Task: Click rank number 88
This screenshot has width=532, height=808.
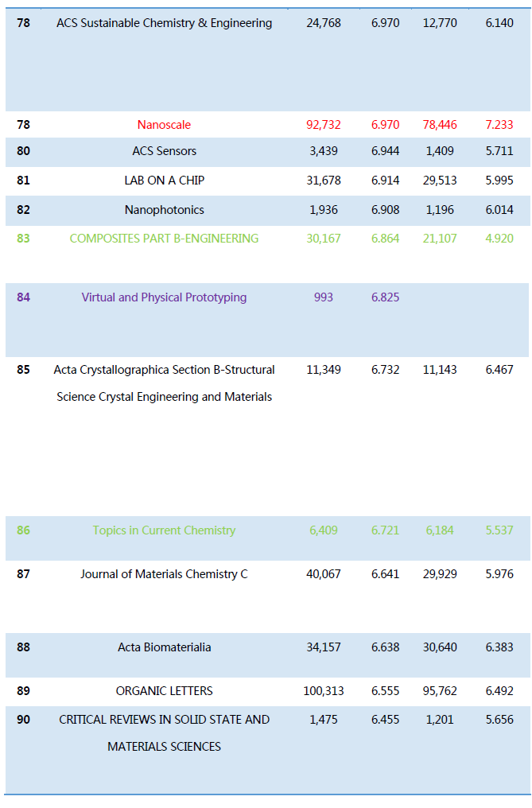Action: (23, 647)
